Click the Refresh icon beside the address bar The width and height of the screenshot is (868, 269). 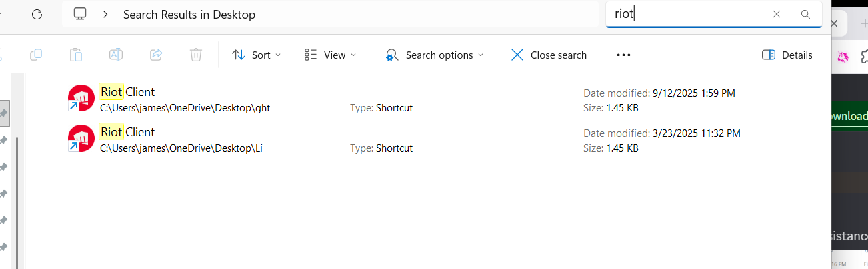click(x=37, y=14)
